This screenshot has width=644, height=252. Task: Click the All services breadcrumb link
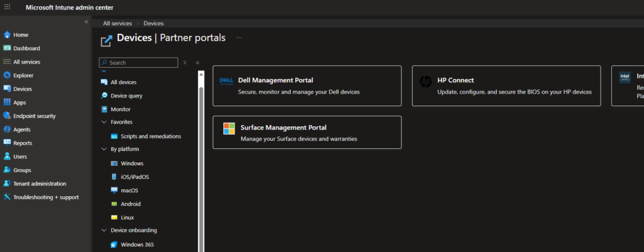pos(118,23)
